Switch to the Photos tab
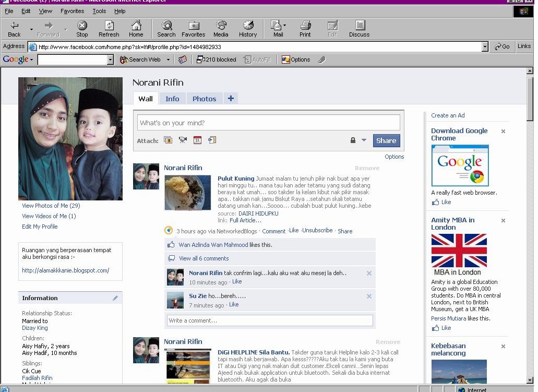This screenshot has width=538, height=392. tap(204, 99)
